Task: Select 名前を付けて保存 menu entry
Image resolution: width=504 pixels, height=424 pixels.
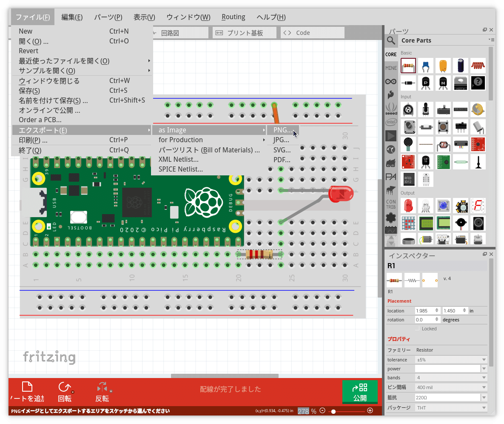Action: 82,101
